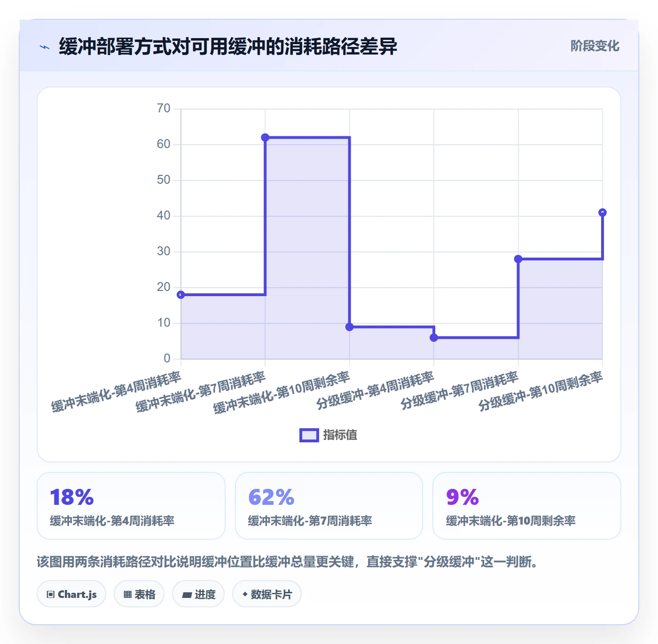Click the data point at value 9
The height and width of the screenshot is (644, 658).
349,327
